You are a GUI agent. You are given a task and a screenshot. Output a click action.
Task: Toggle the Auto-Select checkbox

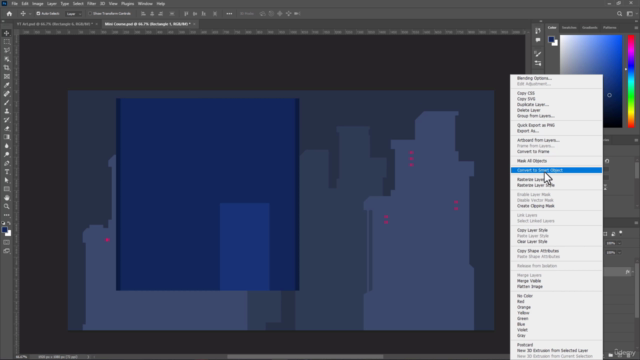[x=38, y=13]
